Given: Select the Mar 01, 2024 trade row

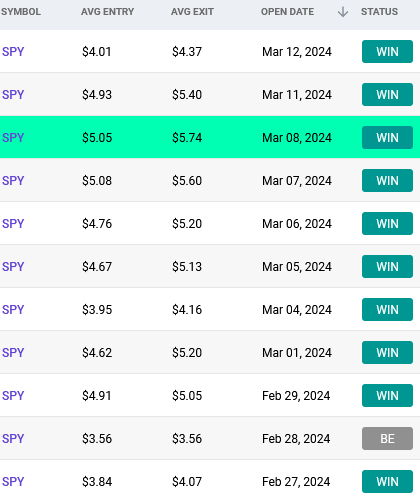Looking at the screenshot, I should (210, 353).
